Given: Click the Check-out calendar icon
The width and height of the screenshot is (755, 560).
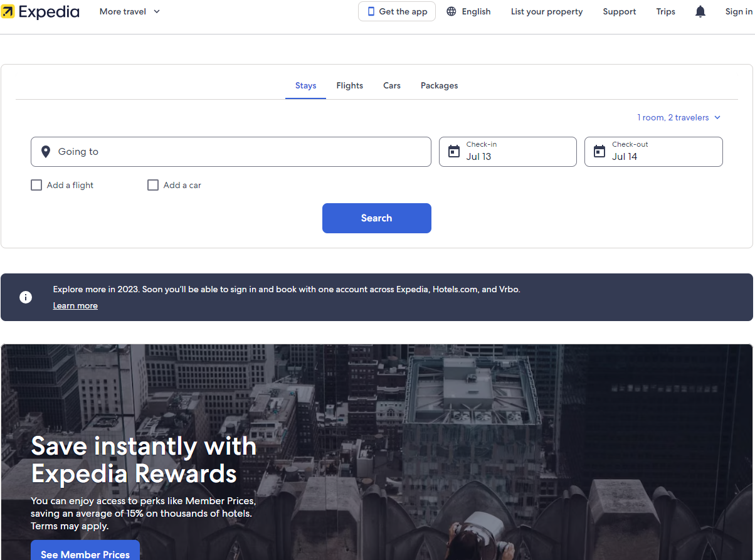Looking at the screenshot, I should click(x=599, y=151).
